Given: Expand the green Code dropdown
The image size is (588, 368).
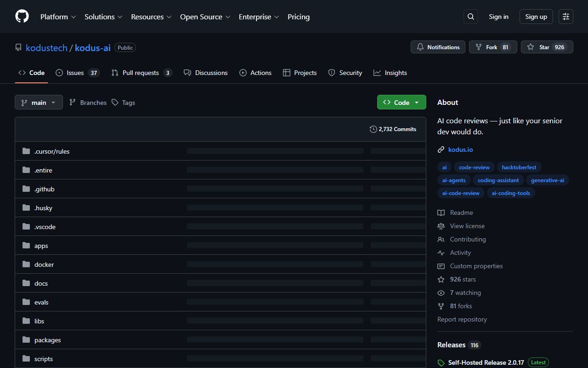Looking at the screenshot, I should (417, 102).
